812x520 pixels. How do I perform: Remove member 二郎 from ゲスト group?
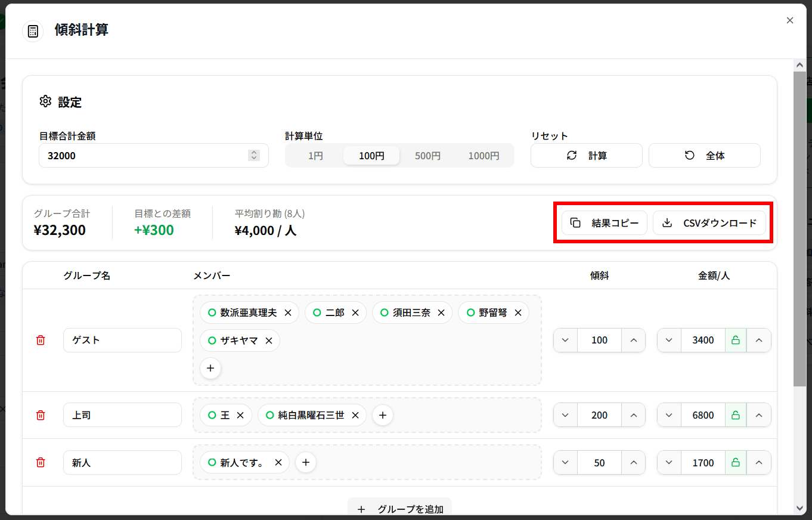[x=355, y=312]
